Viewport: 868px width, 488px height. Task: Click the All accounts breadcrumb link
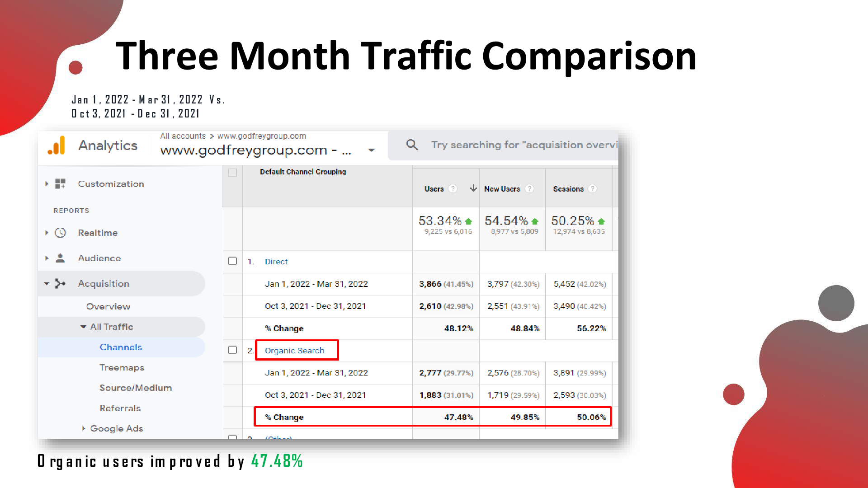pyautogui.click(x=183, y=136)
